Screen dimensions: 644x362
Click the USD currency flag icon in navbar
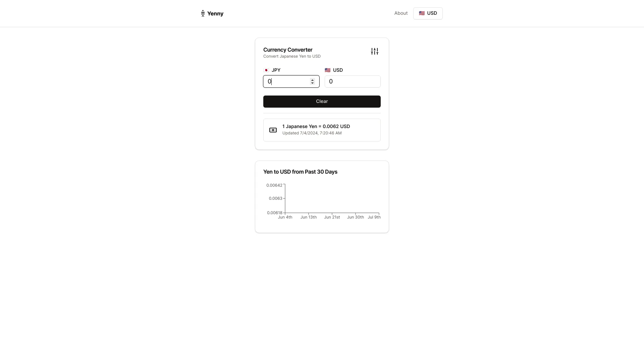422,13
